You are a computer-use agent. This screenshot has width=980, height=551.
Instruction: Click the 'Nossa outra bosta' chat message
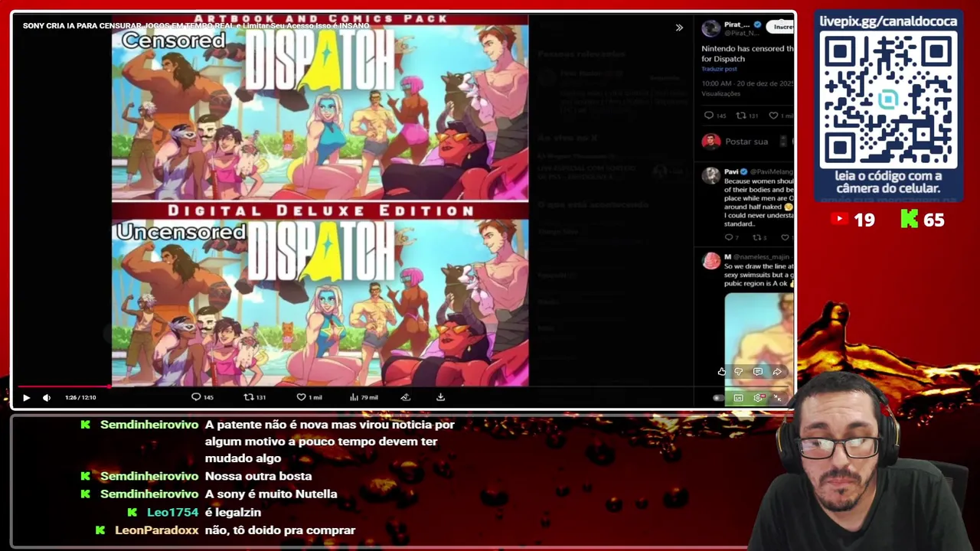tap(258, 476)
